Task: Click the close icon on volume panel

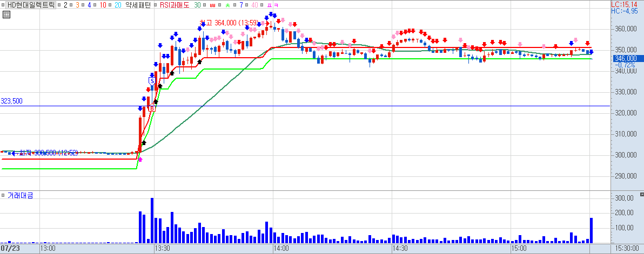Action: 642,194
